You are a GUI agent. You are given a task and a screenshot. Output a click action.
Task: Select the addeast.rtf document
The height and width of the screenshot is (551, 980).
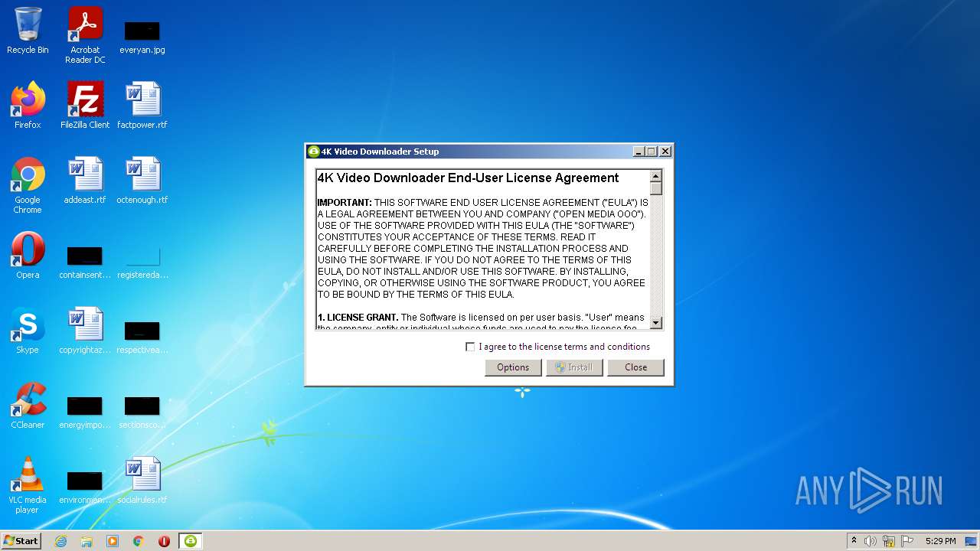click(85, 181)
